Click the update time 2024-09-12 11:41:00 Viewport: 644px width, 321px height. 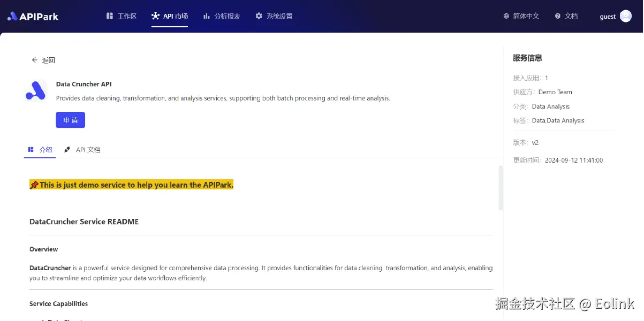[574, 160]
